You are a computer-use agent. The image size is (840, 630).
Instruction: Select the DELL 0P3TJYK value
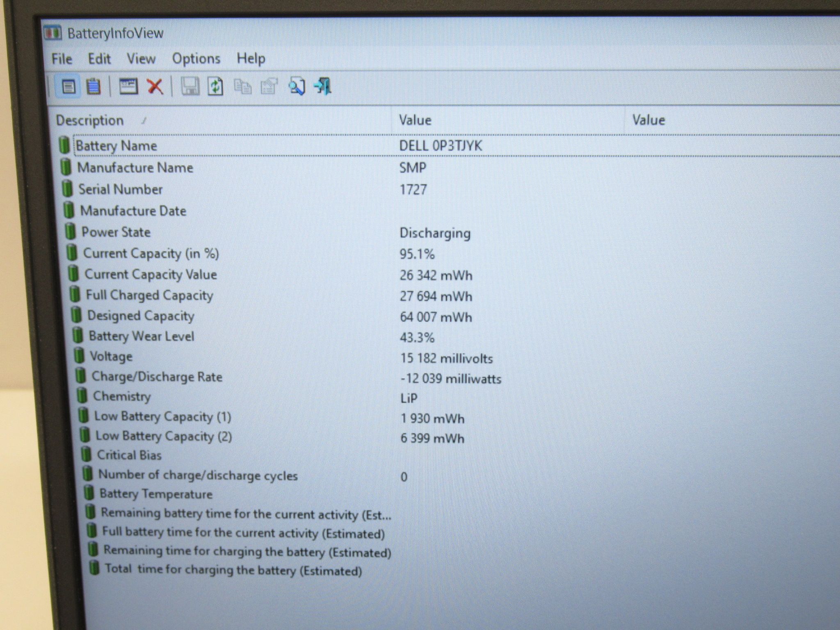[441, 146]
